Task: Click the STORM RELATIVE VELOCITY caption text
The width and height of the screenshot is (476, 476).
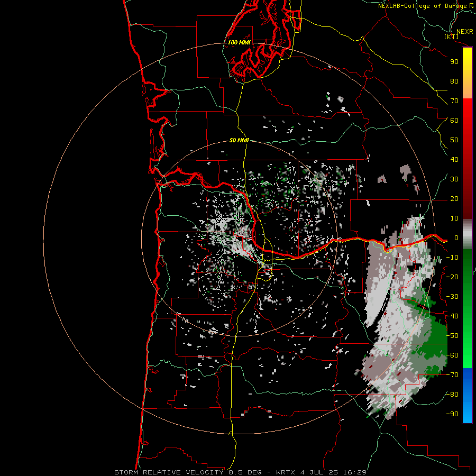Action: (169, 472)
